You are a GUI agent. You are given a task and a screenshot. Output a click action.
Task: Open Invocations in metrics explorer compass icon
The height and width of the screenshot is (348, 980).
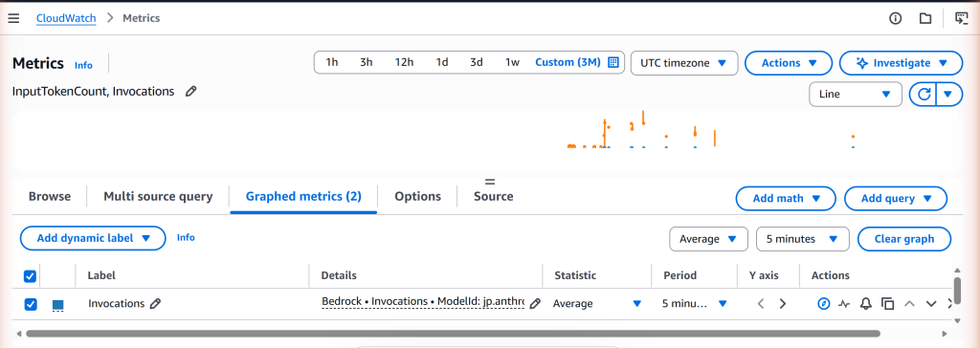tap(824, 304)
